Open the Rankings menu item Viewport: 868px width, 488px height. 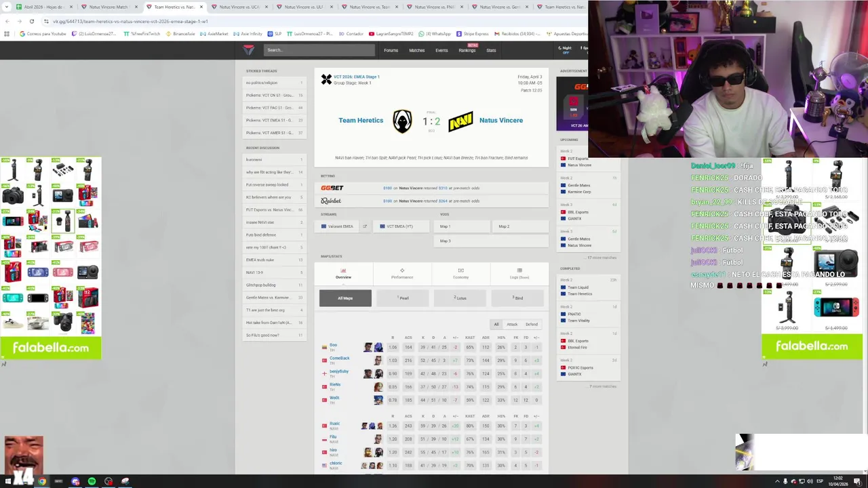point(467,50)
